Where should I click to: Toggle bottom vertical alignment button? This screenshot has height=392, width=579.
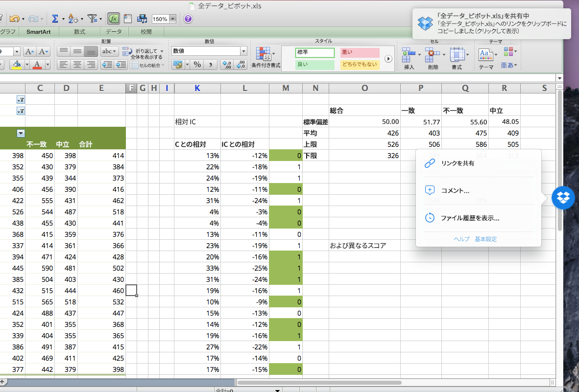[91, 51]
